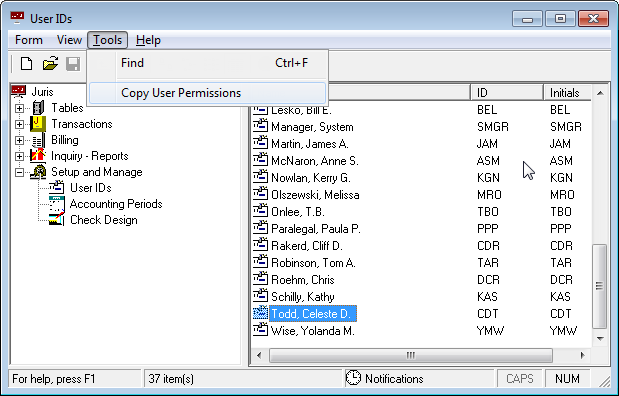Click the vertical scrollbar down arrow
Screen dimensions: 619x396
tap(600, 338)
